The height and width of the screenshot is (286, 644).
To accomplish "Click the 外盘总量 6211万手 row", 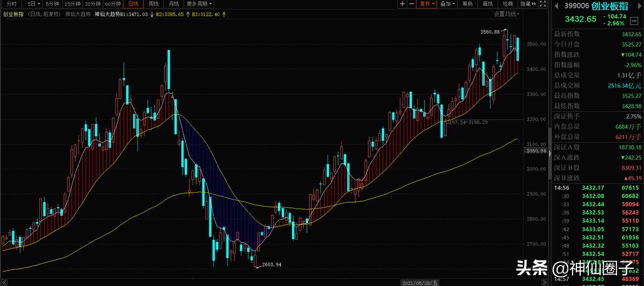I will 597,137.
